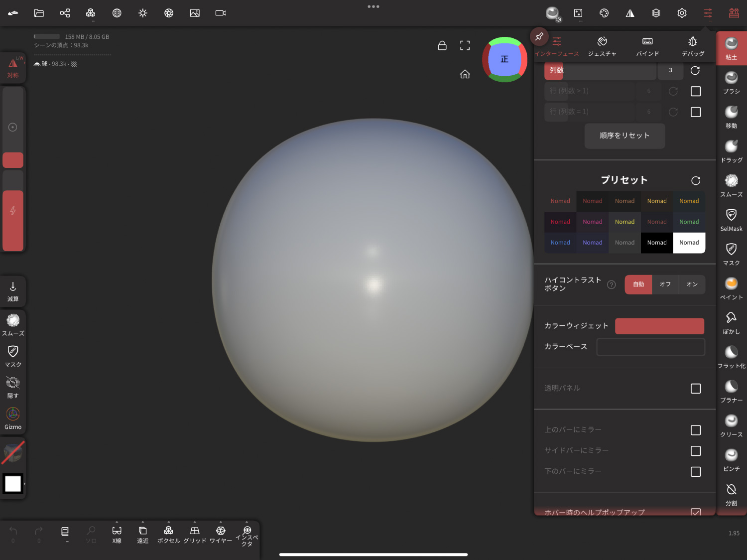
Task: Enable the 透明パネル checkbox
Action: [x=695, y=389]
